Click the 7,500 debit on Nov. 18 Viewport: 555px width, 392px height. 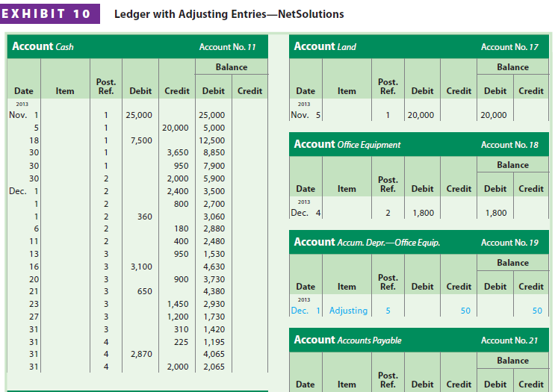point(140,140)
